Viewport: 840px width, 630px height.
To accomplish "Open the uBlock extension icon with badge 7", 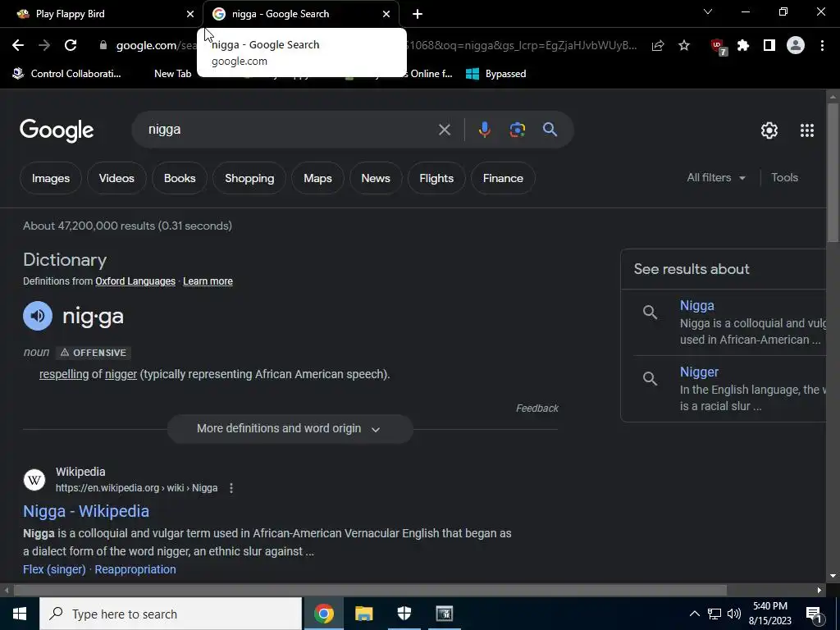I will pos(719,47).
